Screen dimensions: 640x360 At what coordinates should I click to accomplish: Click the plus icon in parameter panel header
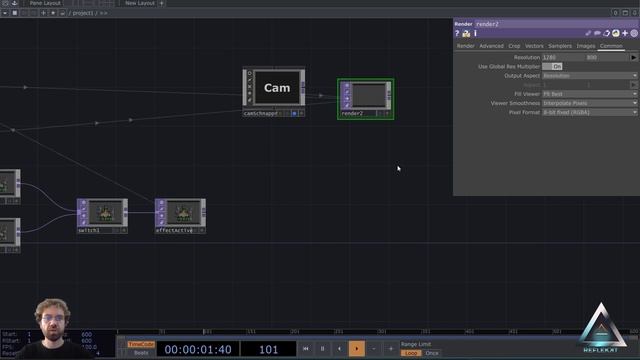(x=625, y=33)
